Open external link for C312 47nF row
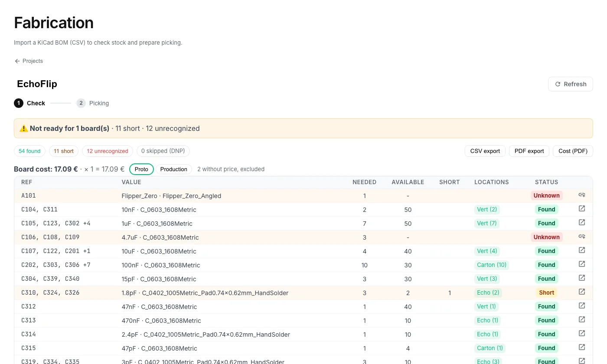 point(582,306)
